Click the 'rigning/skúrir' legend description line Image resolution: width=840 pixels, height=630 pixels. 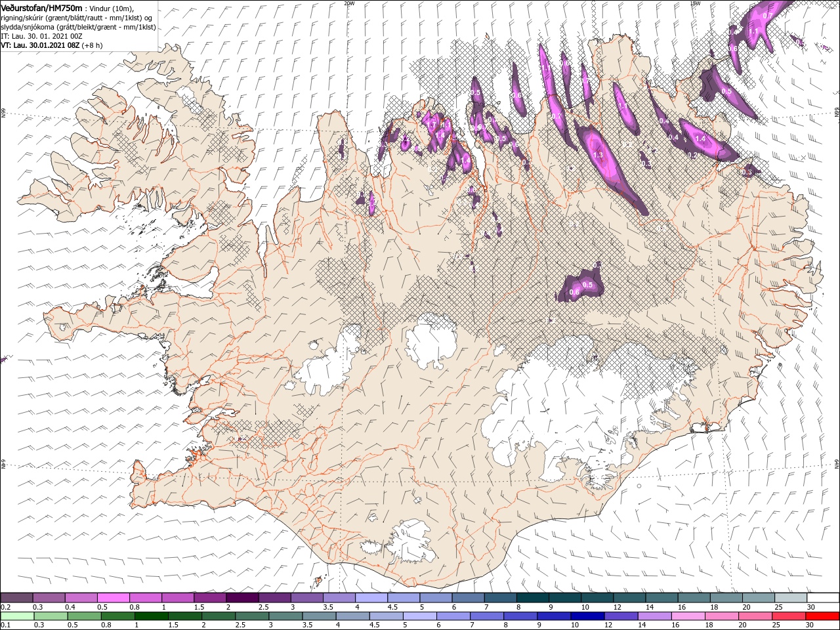(76, 17)
